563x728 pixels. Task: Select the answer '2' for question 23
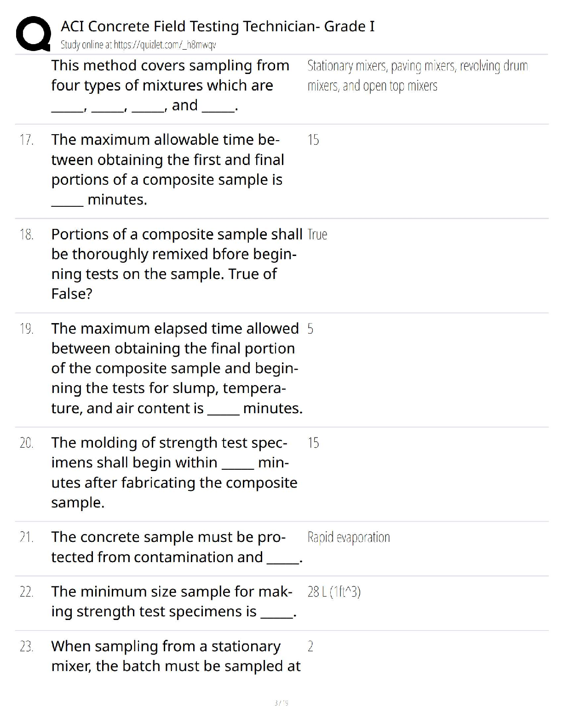[x=310, y=646]
